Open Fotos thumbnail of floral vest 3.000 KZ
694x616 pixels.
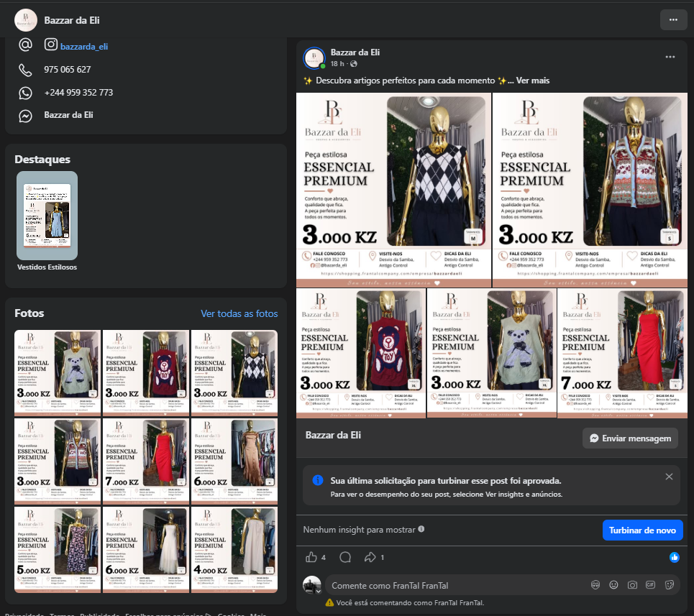point(58,461)
